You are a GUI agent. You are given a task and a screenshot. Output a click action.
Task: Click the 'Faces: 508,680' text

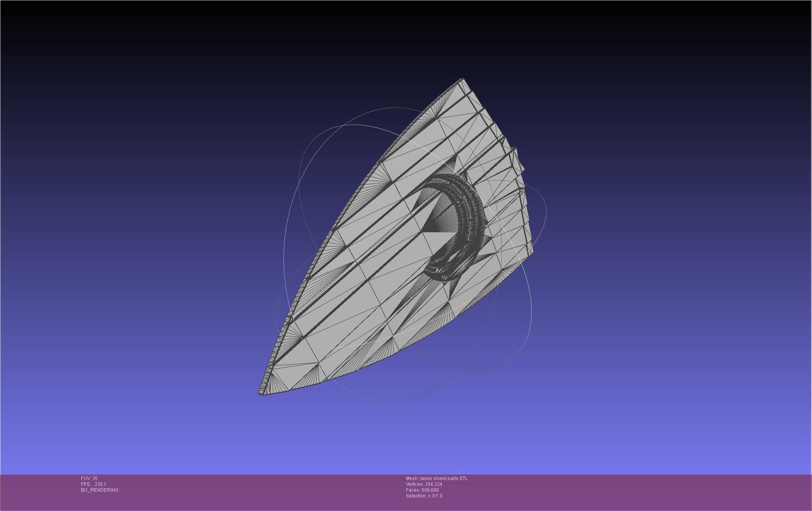(422, 490)
